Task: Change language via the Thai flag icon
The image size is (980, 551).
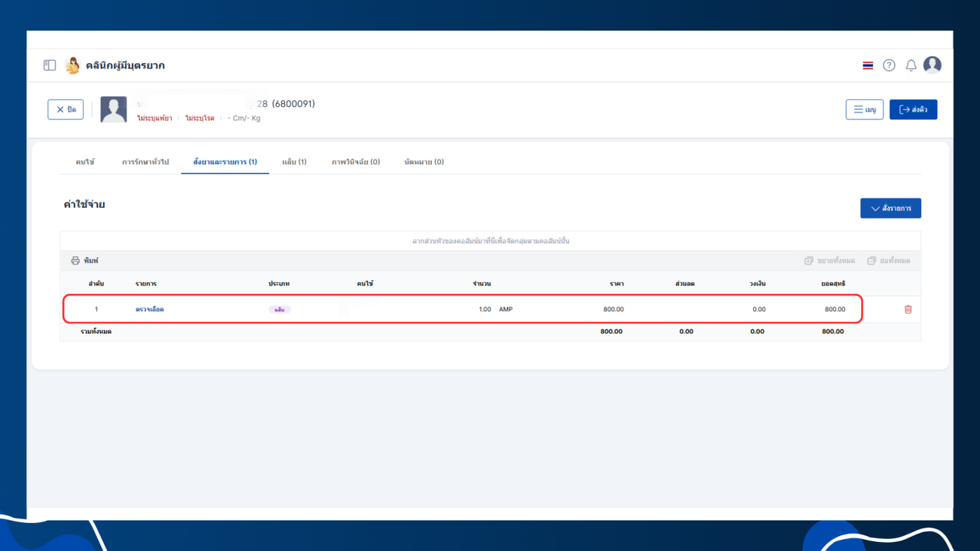Action: click(x=868, y=65)
